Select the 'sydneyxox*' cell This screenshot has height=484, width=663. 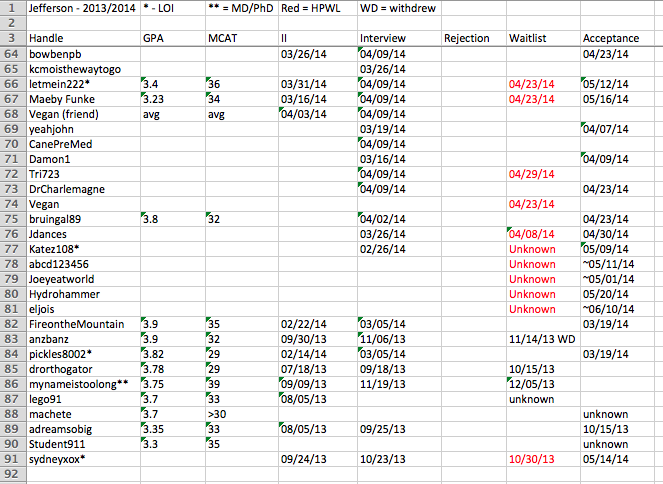pyautogui.click(x=83, y=459)
